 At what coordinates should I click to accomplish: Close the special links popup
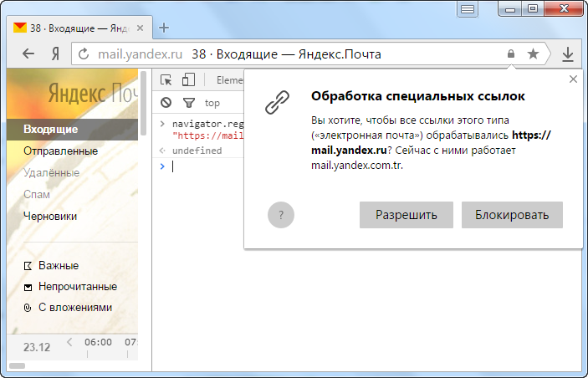573,79
